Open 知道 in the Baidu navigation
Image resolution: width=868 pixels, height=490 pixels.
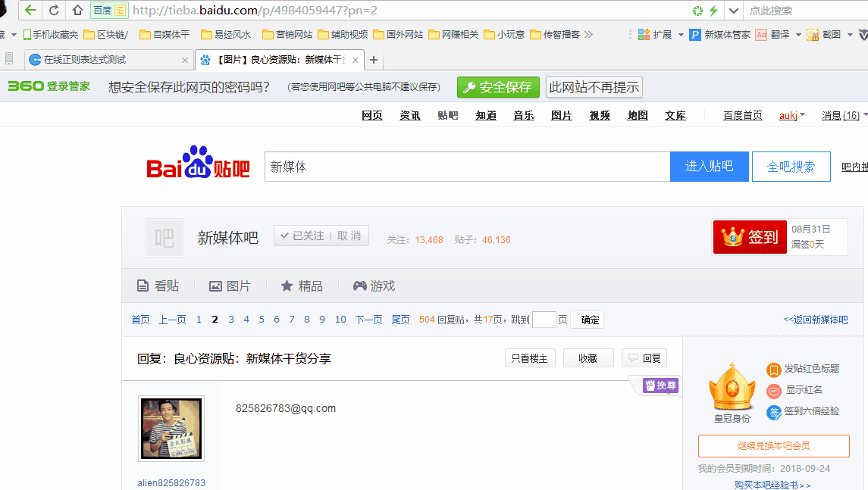click(x=485, y=115)
